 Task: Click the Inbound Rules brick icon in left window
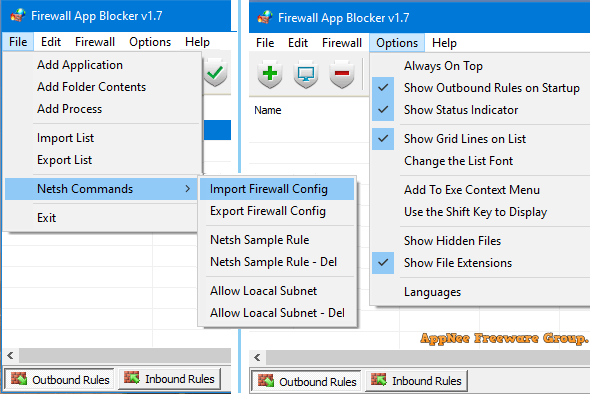[x=132, y=378]
